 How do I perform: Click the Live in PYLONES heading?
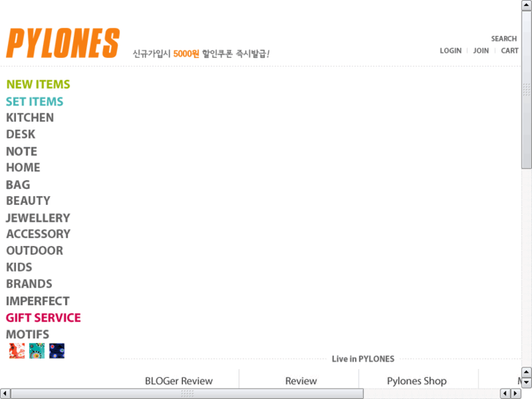coord(363,359)
